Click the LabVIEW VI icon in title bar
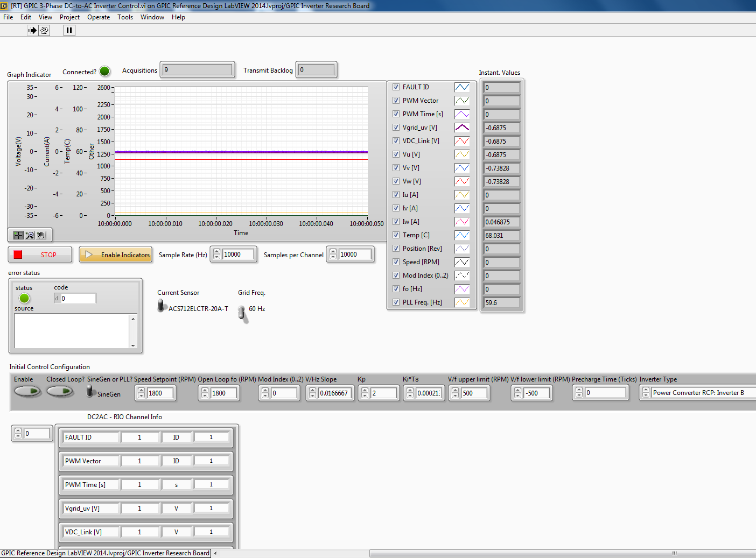Image resolution: width=756 pixels, height=558 pixels. click(x=4, y=6)
